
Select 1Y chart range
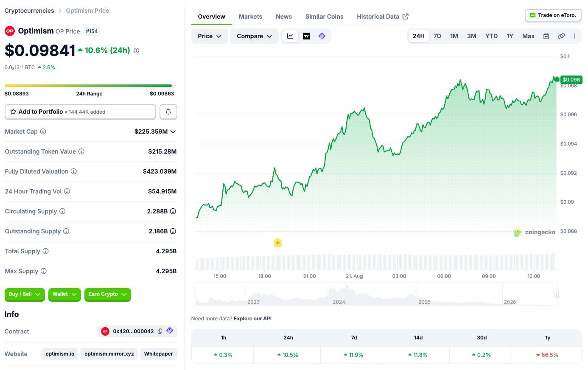point(510,36)
